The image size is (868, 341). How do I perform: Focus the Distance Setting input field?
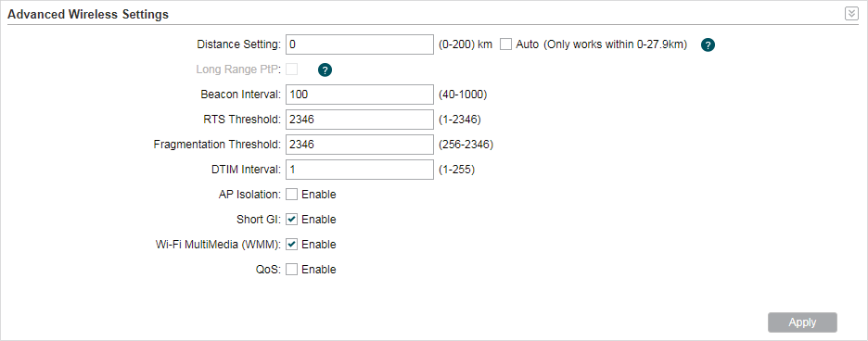360,44
